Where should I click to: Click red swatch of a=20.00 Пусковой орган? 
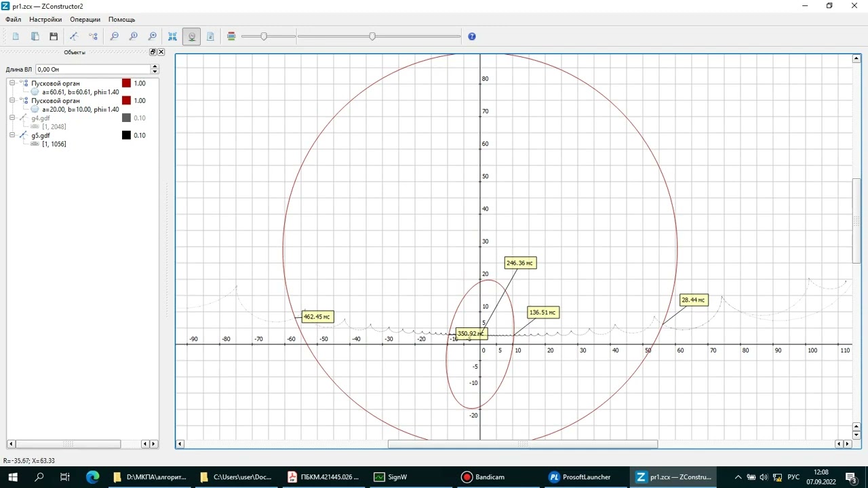tap(126, 100)
